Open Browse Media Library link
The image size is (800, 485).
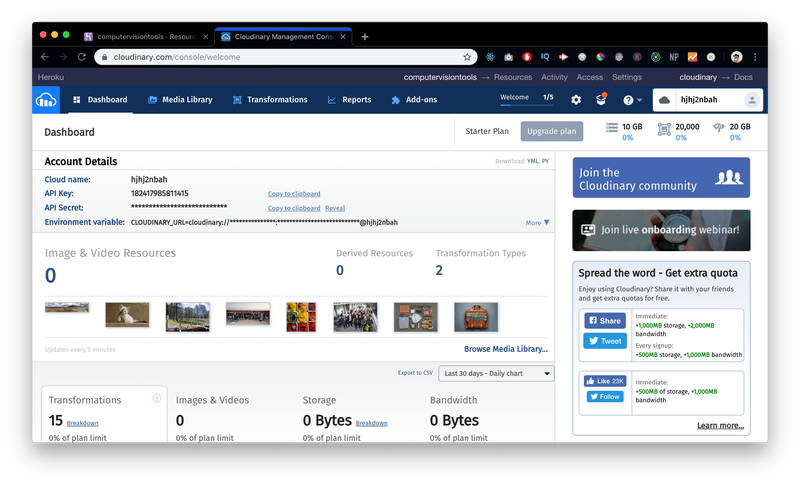(x=506, y=349)
